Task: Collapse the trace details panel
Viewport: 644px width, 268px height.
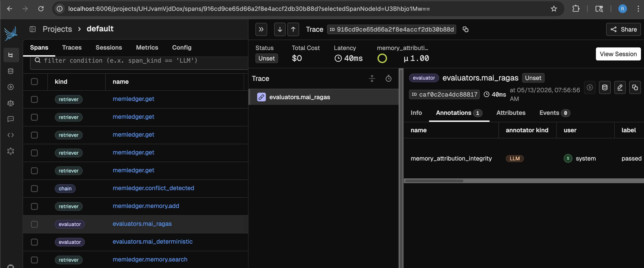Action: (x=261, y=30)
